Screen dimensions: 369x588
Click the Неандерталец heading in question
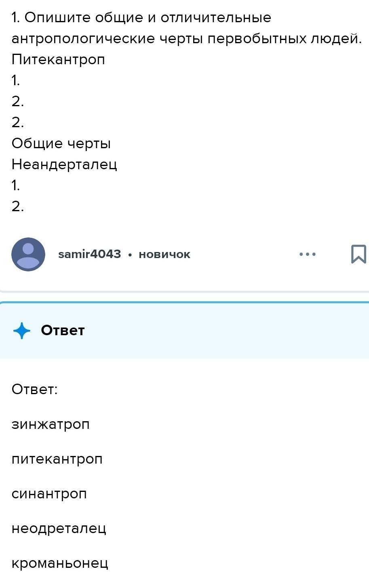coord(64,164)
